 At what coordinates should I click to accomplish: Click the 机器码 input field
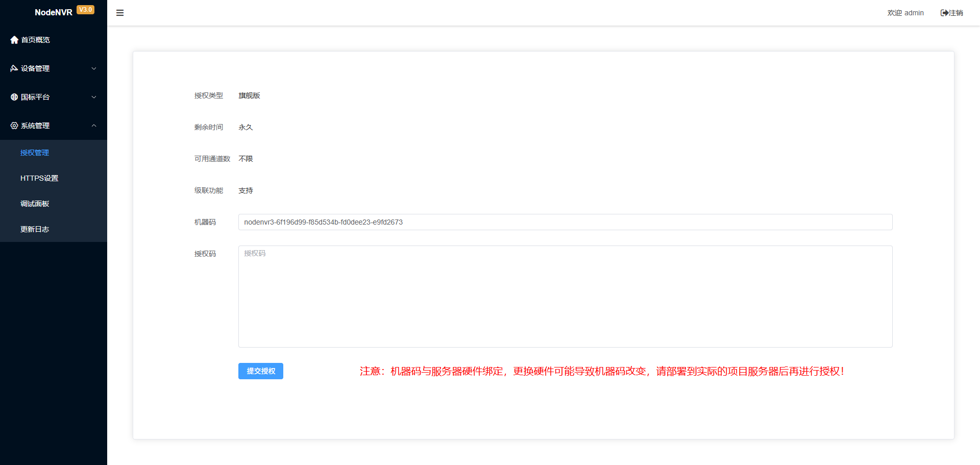tap(565, 222)
